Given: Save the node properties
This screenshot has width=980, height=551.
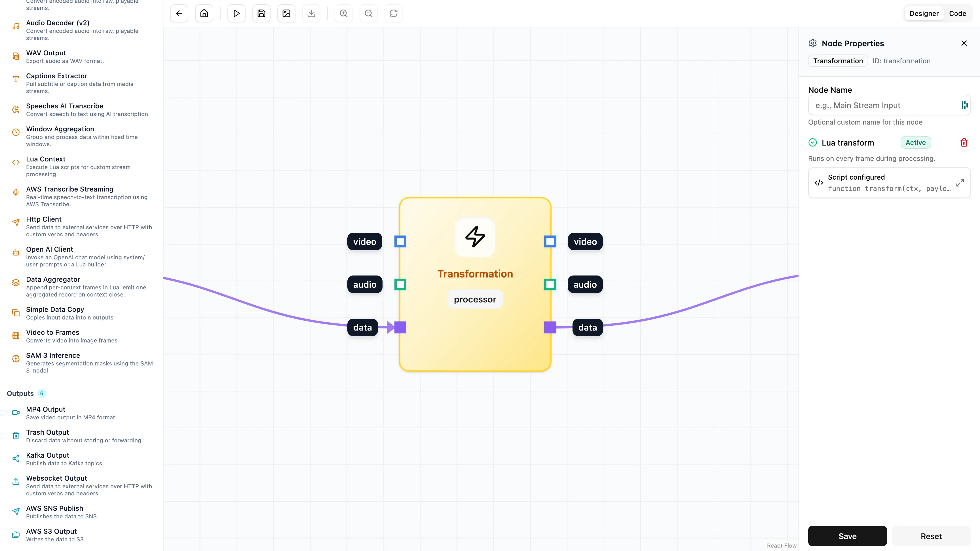Looking at the screenshot, I should click(x=847, y=536).
